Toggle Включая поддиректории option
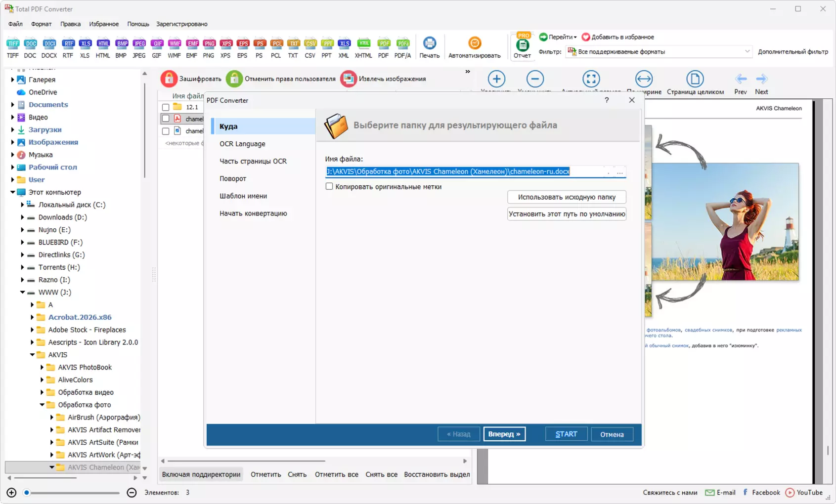 coord(201,474)
